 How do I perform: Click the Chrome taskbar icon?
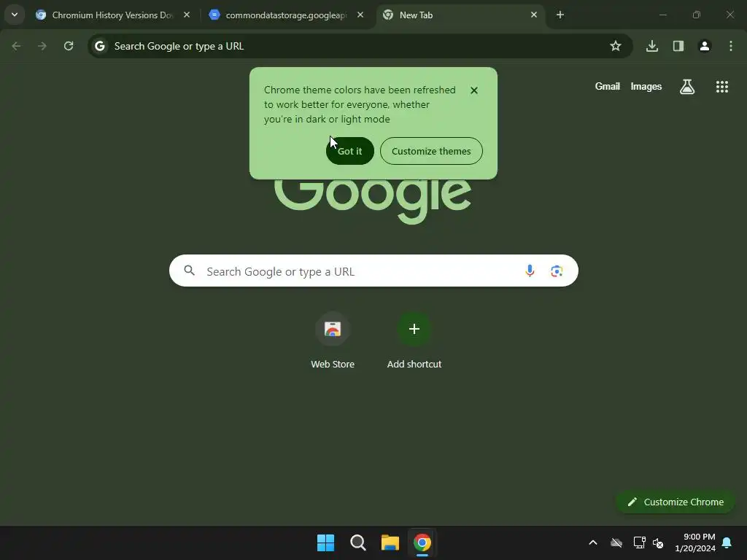click(x=422, y=542)
